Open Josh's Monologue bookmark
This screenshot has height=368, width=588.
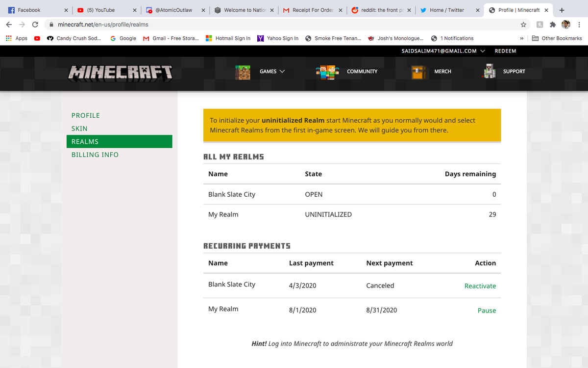(396, 38)
